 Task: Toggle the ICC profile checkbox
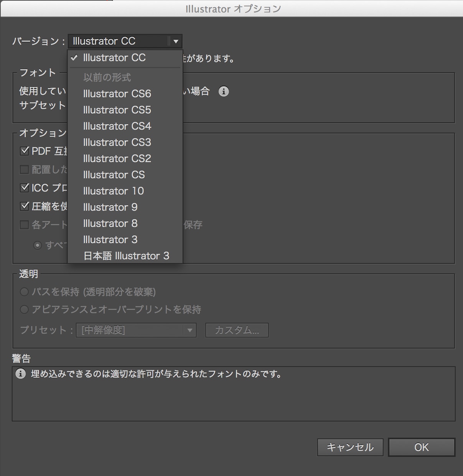pos(25,188)
